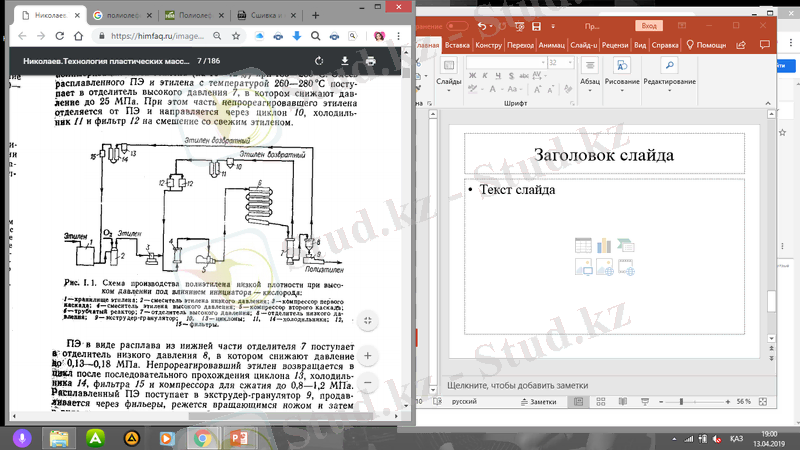800x450 pixels.
Task: Click the slide title placeholder Заголовок слайда
Action: [603, 155]
